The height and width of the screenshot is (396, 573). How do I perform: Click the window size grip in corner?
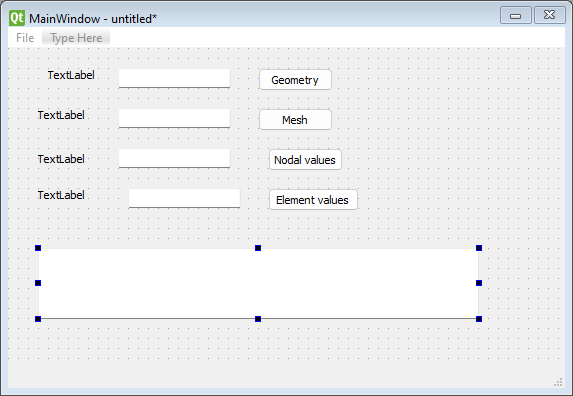coord(558,382)
